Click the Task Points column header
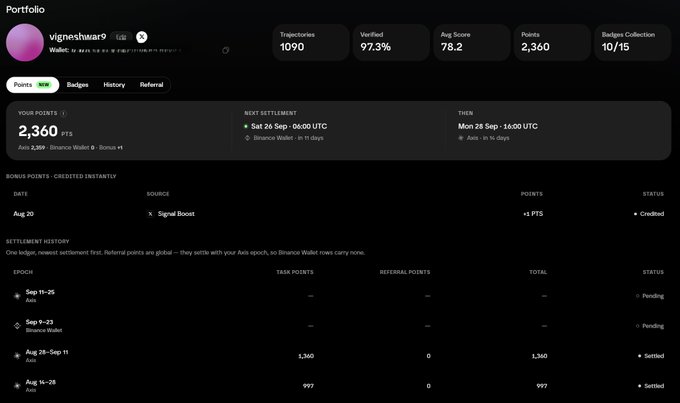This screenshot has height=403, width=680. coord(295,272)
